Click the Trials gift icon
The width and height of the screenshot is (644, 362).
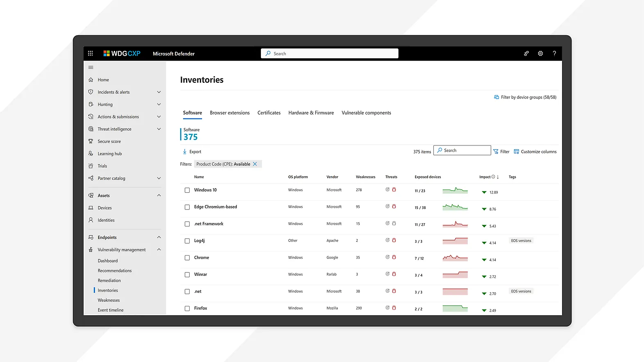coord(91,166)
